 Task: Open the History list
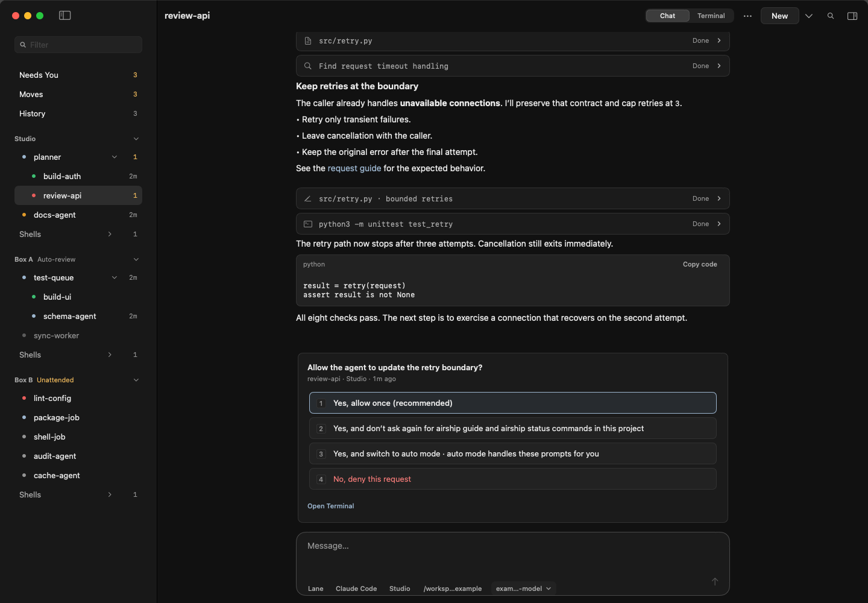[78, 114]
